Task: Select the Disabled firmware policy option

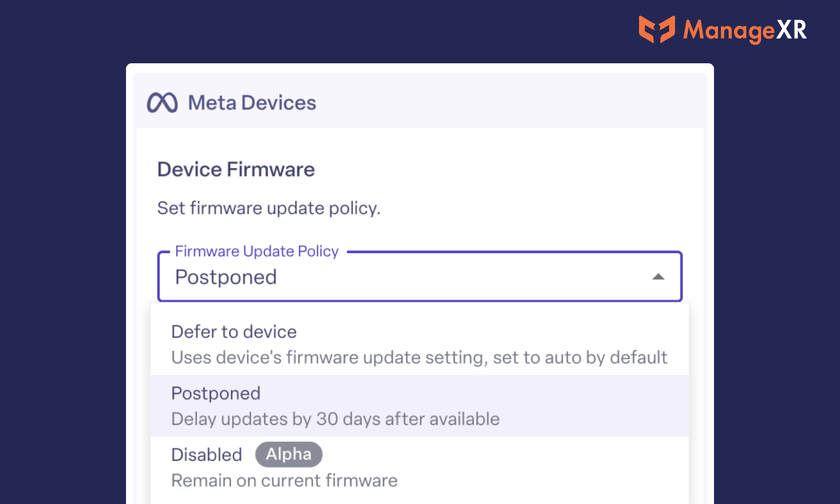Action: (419, 468)
